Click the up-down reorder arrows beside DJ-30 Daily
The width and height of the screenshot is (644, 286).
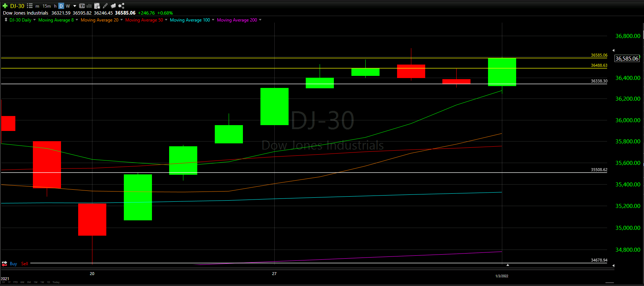pyautogui.click(x=6, y=20)
